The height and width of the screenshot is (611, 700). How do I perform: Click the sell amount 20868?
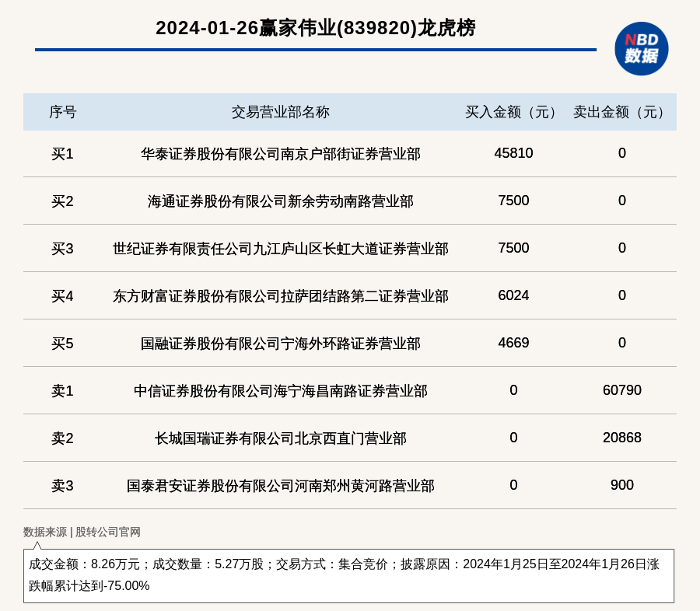622,438
